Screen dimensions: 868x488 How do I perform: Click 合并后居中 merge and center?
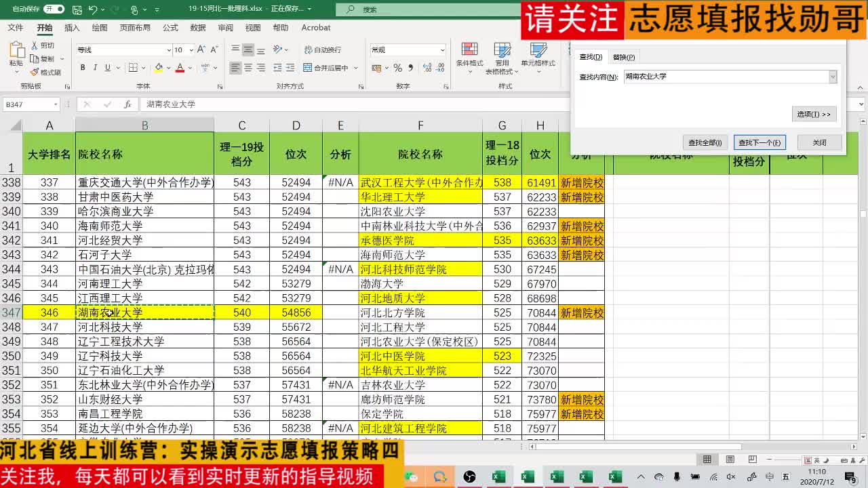(325, 68)
